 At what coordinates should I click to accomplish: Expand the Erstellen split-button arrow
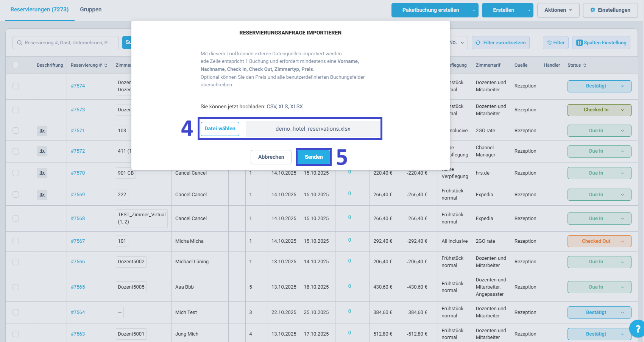(x=529, y=10)
